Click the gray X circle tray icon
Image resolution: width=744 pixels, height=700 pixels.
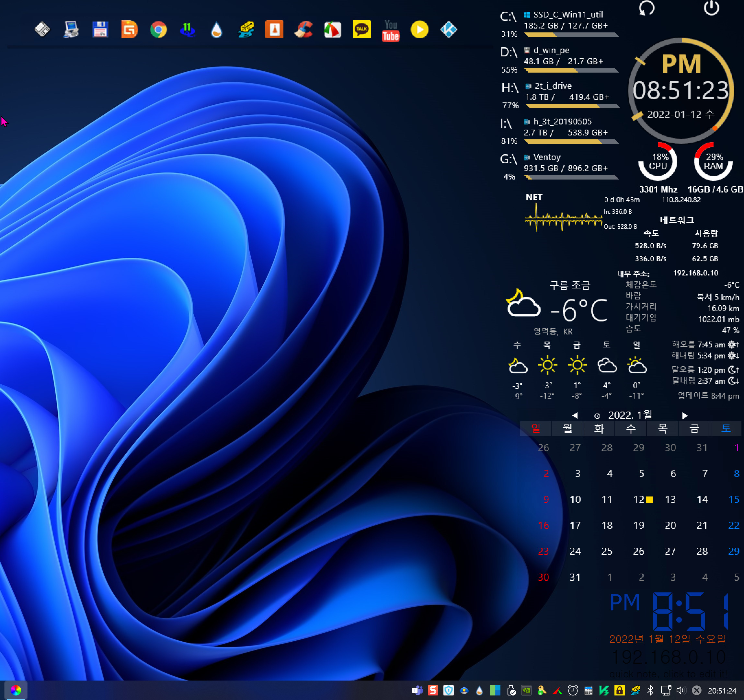coord(696,690)
